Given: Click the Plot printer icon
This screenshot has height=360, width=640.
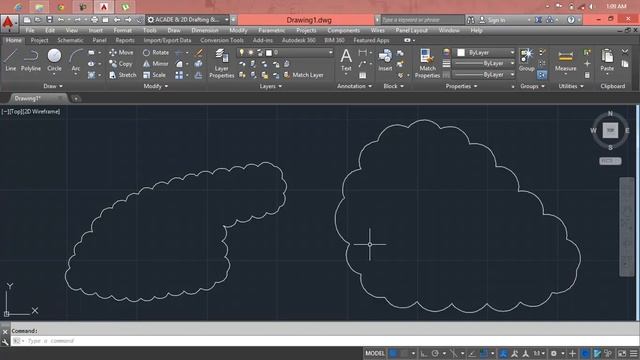Looking at the screenshot, I should [x=95, y=20].
